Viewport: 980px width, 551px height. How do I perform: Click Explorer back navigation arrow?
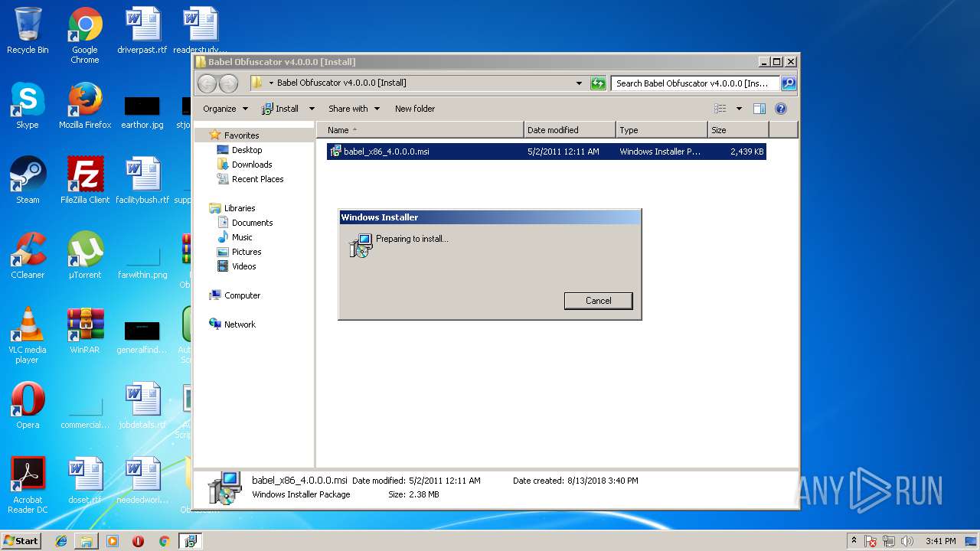click(x=207, y=83)
